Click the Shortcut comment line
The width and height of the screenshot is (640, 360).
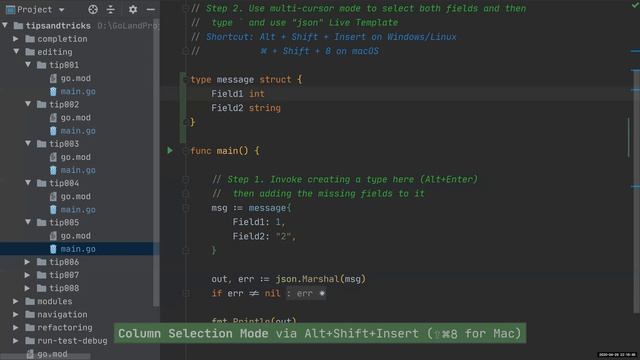tap(324, 37)
